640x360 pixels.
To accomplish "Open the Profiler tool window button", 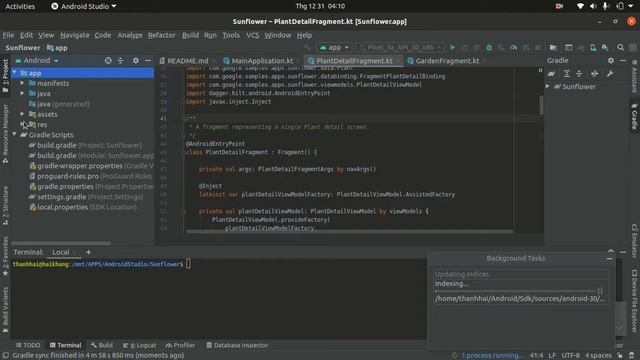I will [x=180, y=345].
